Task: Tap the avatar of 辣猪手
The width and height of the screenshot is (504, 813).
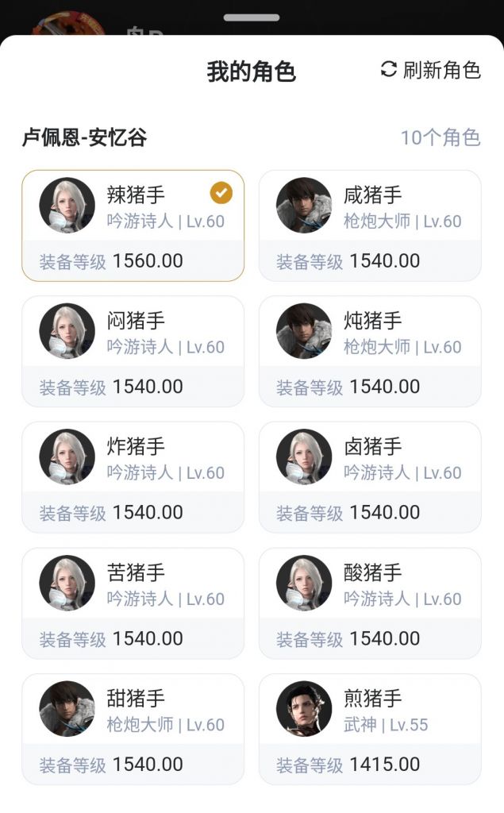Action: point(67,205)
